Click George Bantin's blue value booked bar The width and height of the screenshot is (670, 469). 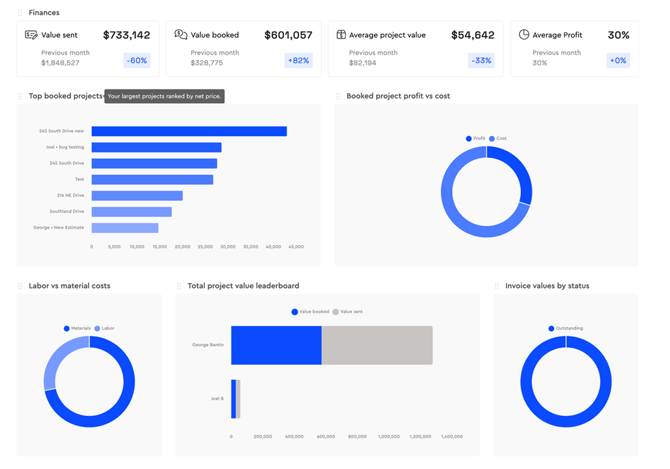point(276,345)
